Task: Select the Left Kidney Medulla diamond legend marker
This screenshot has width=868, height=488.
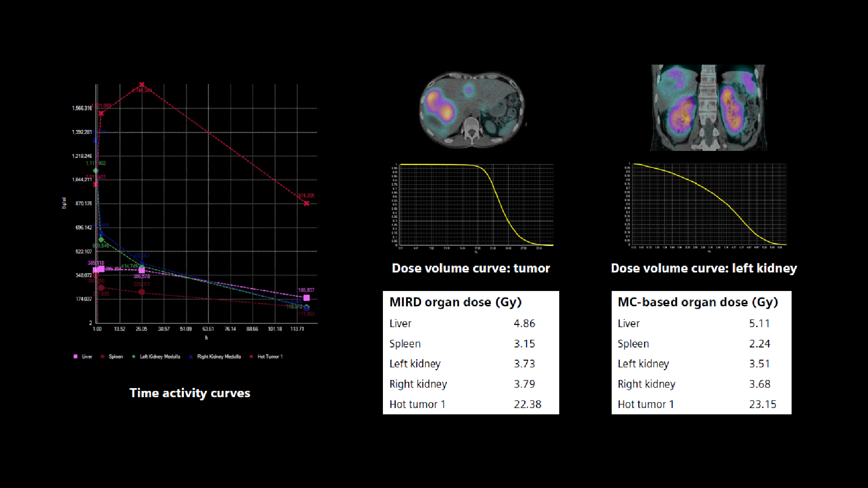Action: click(132, 357)
